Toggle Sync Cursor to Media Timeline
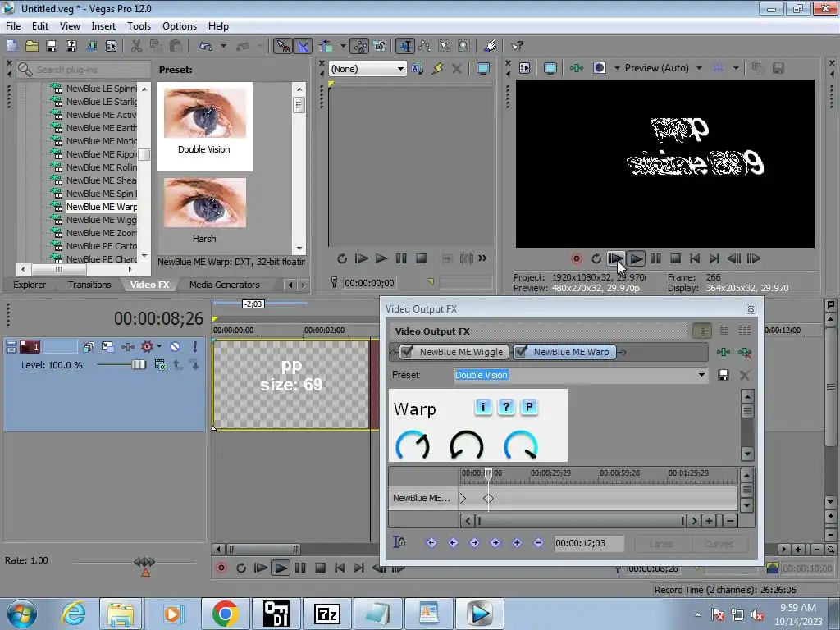The height and width of the screenshot is (630, 840). [x=399, y=542]
